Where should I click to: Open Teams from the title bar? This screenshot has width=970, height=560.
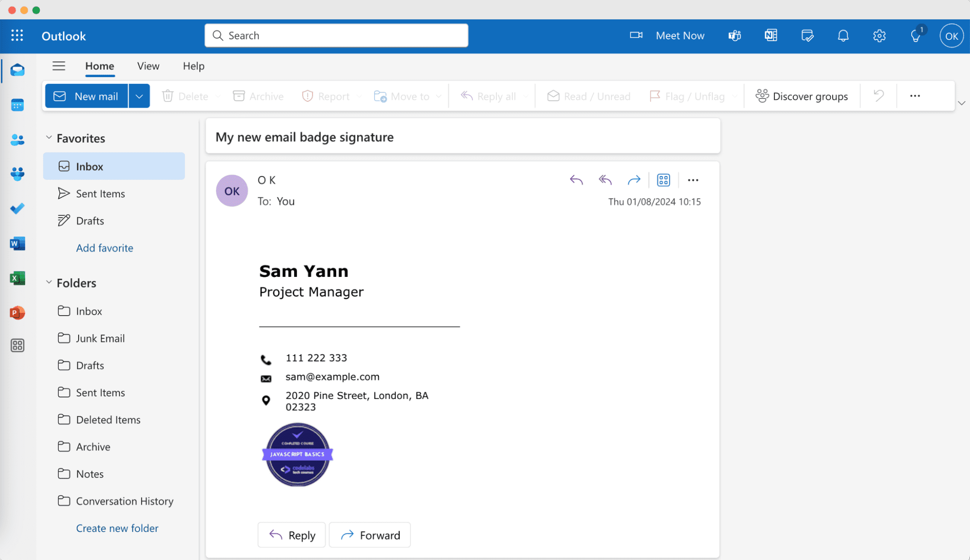pos(734,35)
